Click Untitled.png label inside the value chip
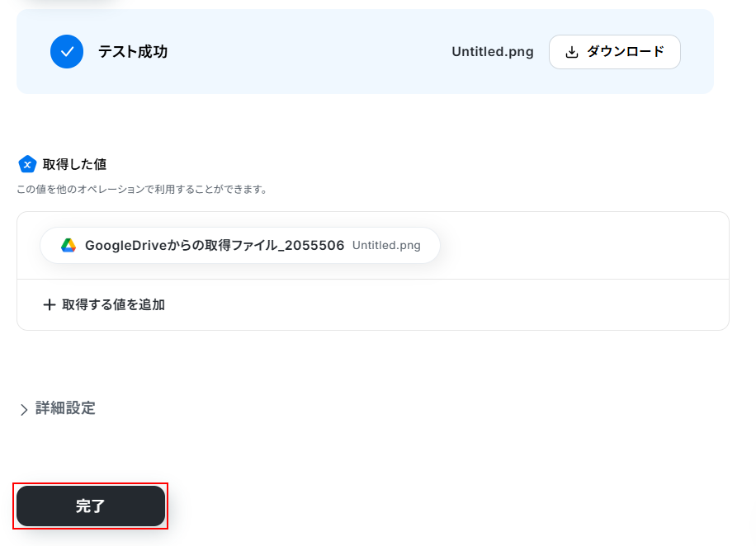Screen dimensions: 756x546 (x=386, y=245)
